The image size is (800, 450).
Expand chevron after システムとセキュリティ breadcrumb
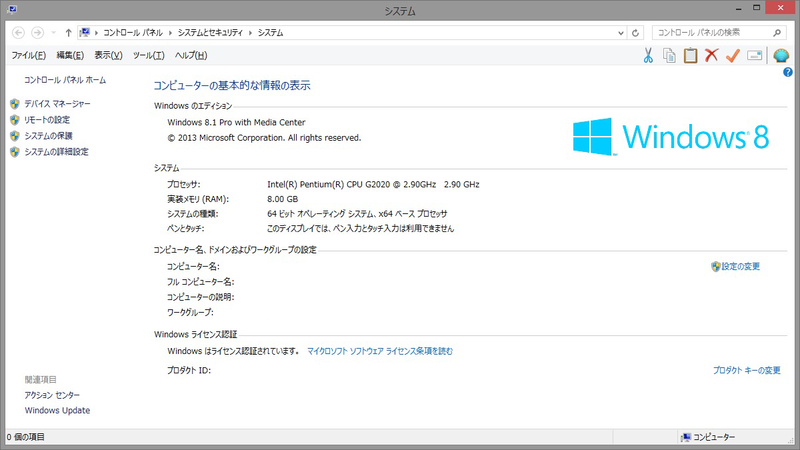point(251,33)
